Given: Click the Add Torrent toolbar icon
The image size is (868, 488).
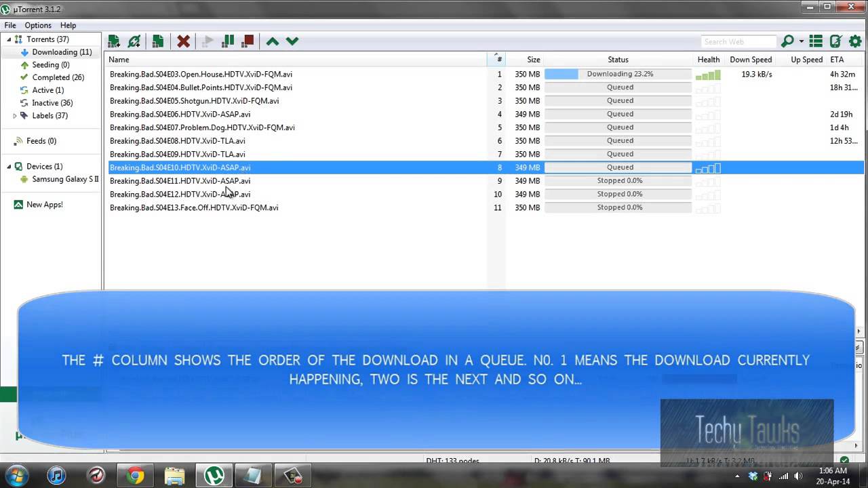Looking at the screenshot, I should 114,41.
